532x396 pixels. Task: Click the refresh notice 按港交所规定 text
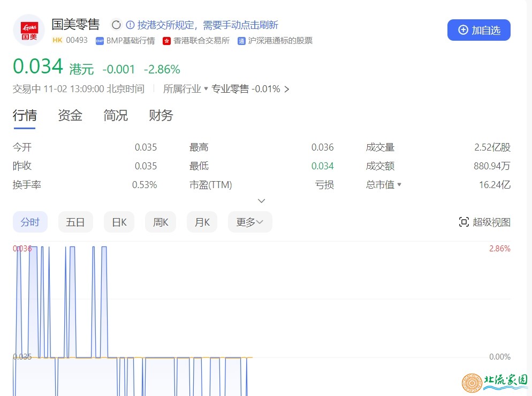click(x=208, y=25)
